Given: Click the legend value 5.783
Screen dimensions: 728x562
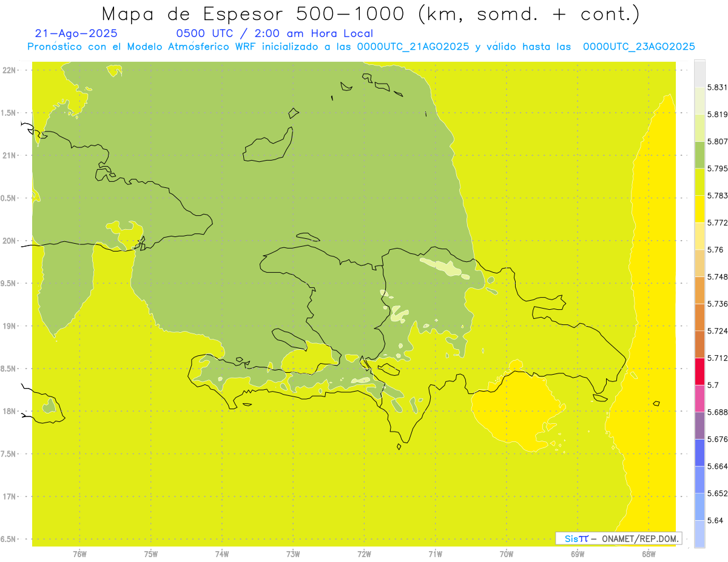Looking at the screenshot, I should click(718, 196).
